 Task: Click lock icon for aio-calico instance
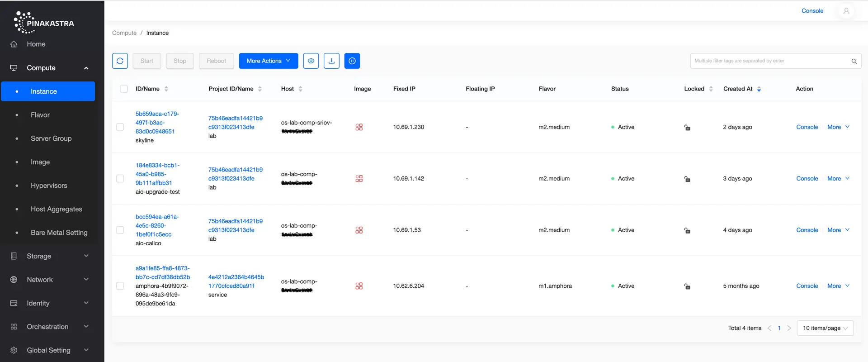point(687,231)
